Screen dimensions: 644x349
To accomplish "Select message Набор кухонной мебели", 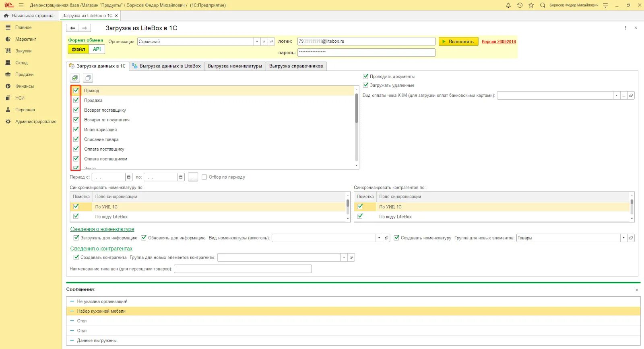I will (353, 311).
